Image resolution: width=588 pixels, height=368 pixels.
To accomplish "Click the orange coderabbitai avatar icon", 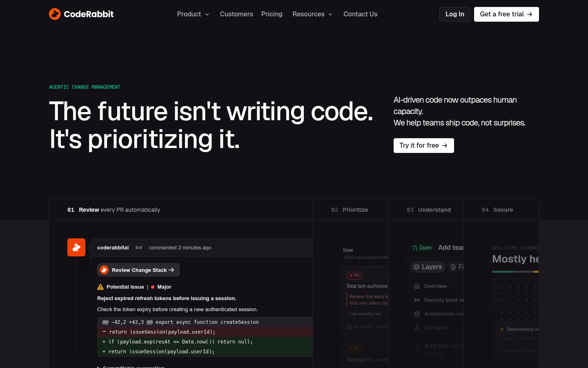I will pyautogui.click(x=76, y=247).
